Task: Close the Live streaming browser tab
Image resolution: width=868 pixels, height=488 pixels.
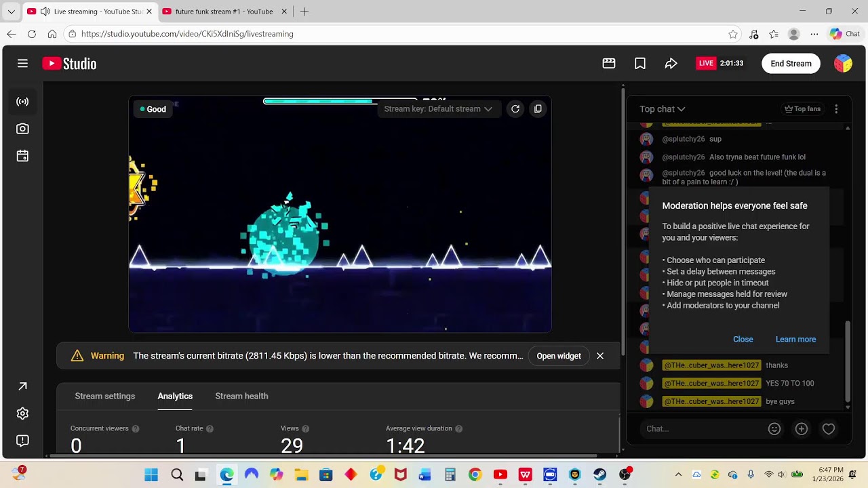Action: click(149, 12)
